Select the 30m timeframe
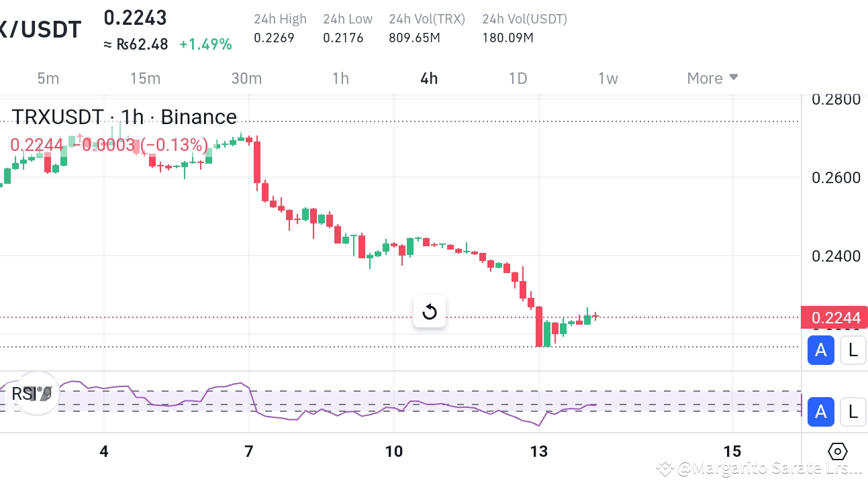Screen dimensions: 868x483 (246, 78)
